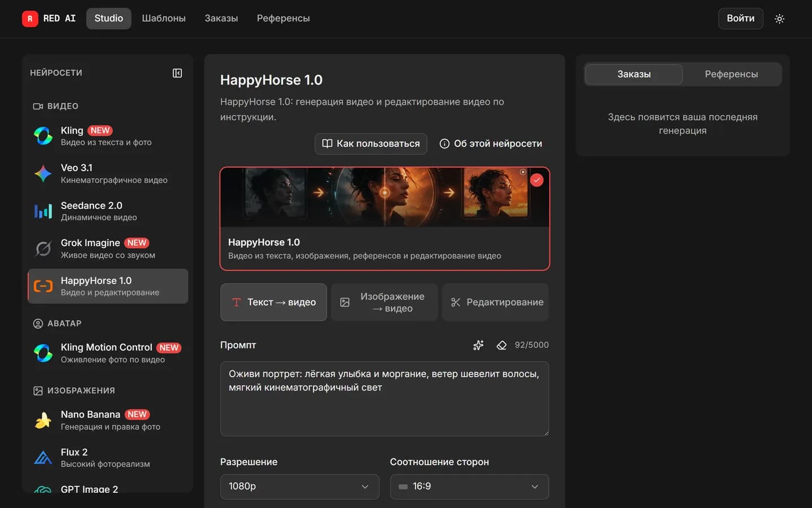Open the Разрешение 1080p dropdown
The height and width of the screenshot is (508, 812).
click(299, 487)
